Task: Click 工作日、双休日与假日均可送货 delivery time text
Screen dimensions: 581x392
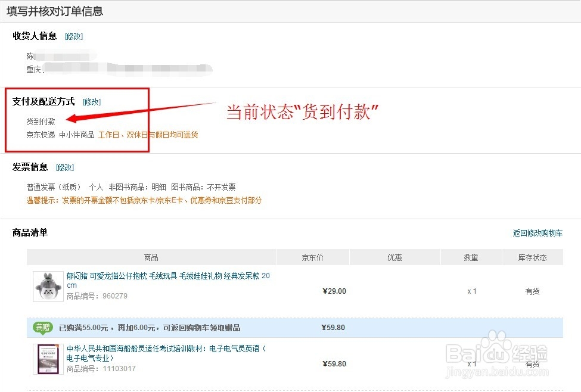Action: (x=148, y=135)
